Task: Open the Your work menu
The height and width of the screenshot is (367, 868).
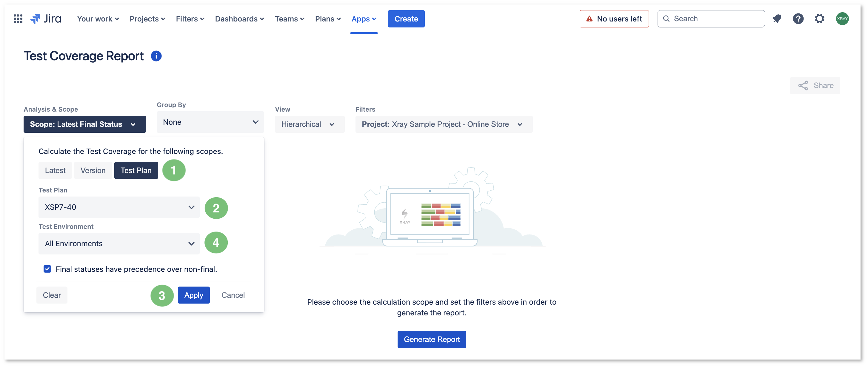Action: 98,19
